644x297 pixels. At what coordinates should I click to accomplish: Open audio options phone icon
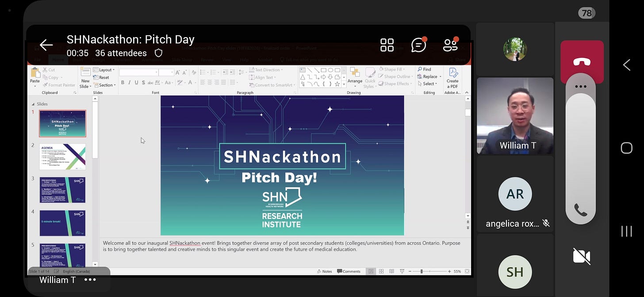pyautogui.click(x=580, y=209)
